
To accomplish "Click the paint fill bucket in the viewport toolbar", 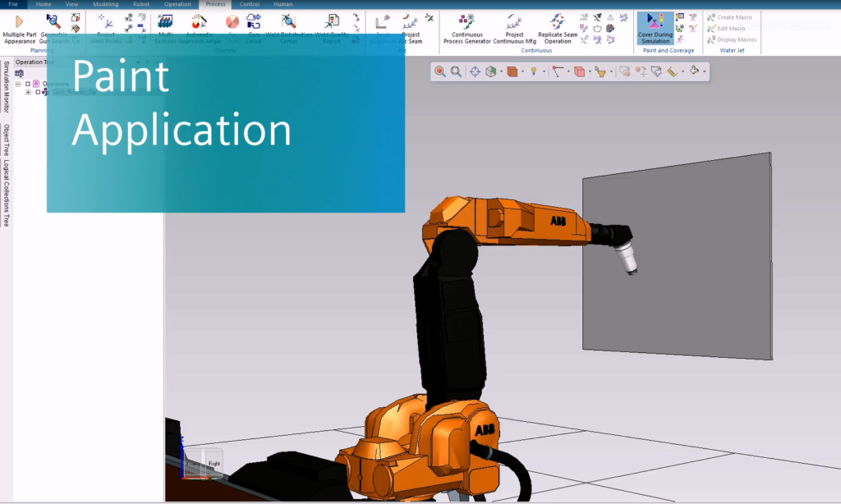I will pyautogui.click(x=694, y=72).
